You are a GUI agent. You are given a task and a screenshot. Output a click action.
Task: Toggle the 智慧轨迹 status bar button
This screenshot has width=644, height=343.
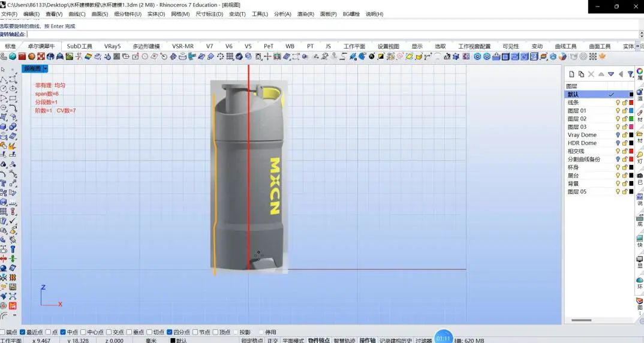pos(344,340)
